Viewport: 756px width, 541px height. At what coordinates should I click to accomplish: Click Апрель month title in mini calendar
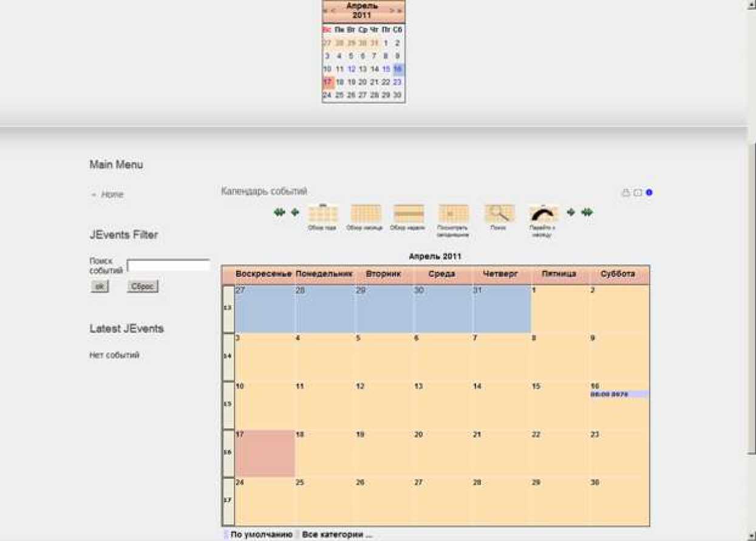pos(363,6)
